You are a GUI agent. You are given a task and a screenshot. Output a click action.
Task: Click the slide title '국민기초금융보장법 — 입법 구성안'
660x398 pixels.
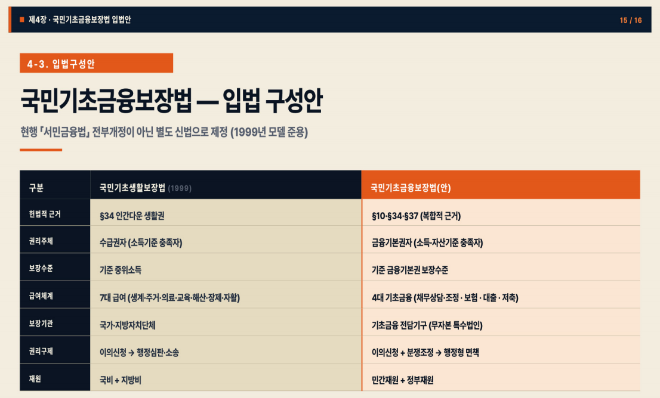(x=171, y=101)
